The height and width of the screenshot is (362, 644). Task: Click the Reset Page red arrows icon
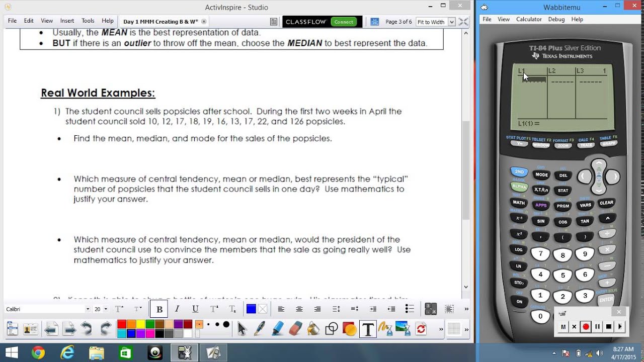coord(421,329)
